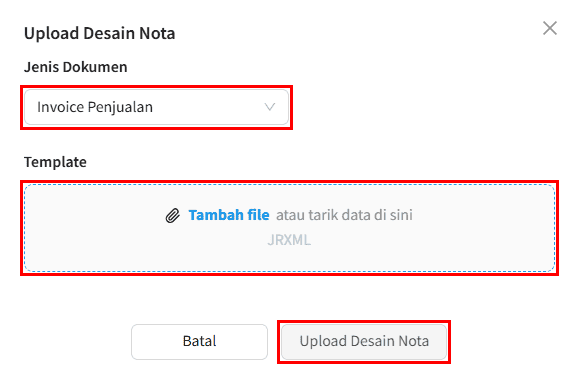Click the JRXML format hint text

(289, 240)
